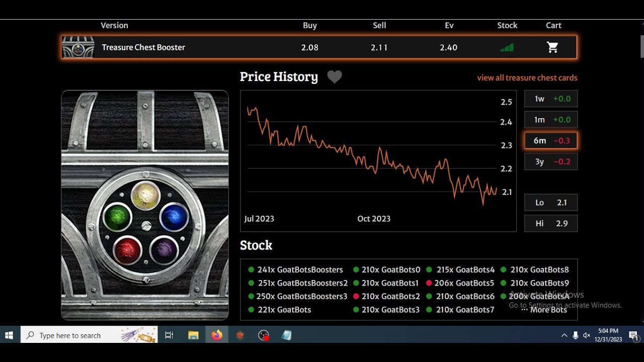
Task: Click the Buy column header
Action: pyautogui.click(x=310, y=25)
